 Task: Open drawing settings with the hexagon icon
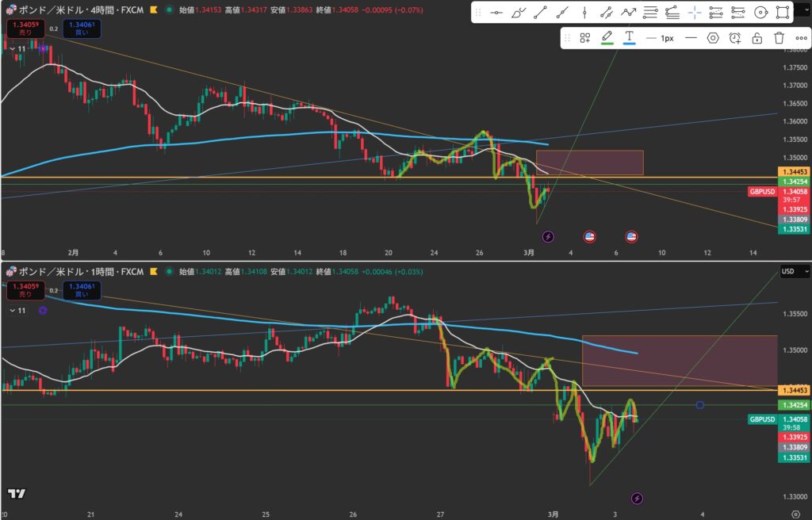[713, 37]
